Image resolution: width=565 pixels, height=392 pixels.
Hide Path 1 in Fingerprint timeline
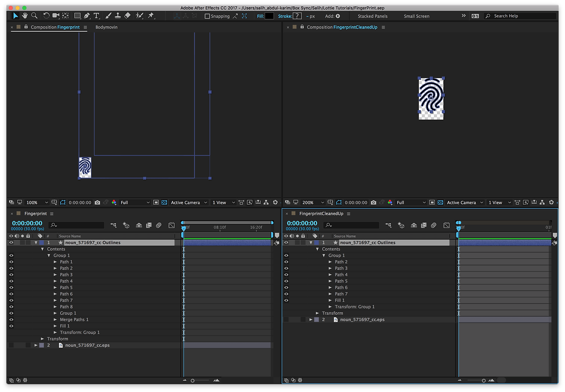pos(11,262)
